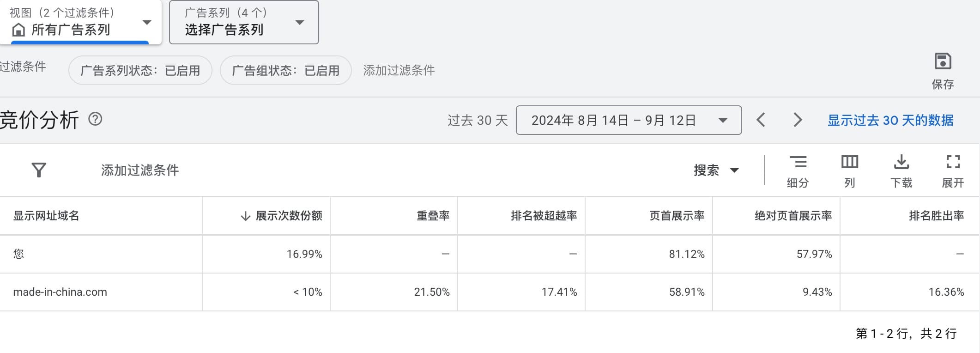
Task: Open the 所有广告系列 view dropdown
Action: pos(81,22)
